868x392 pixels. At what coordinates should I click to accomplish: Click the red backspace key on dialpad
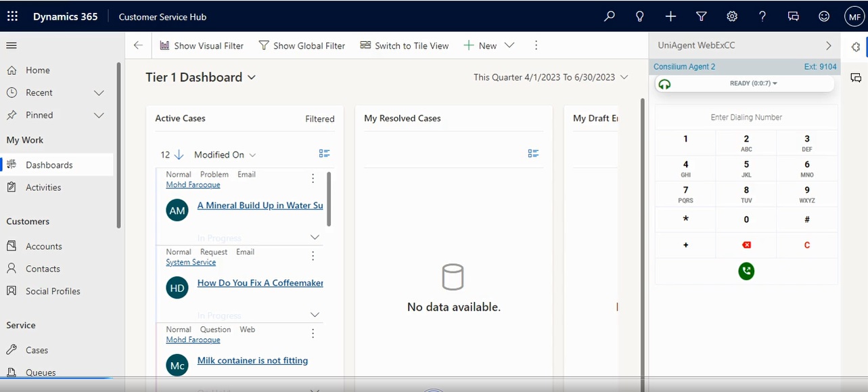(746, 245)
